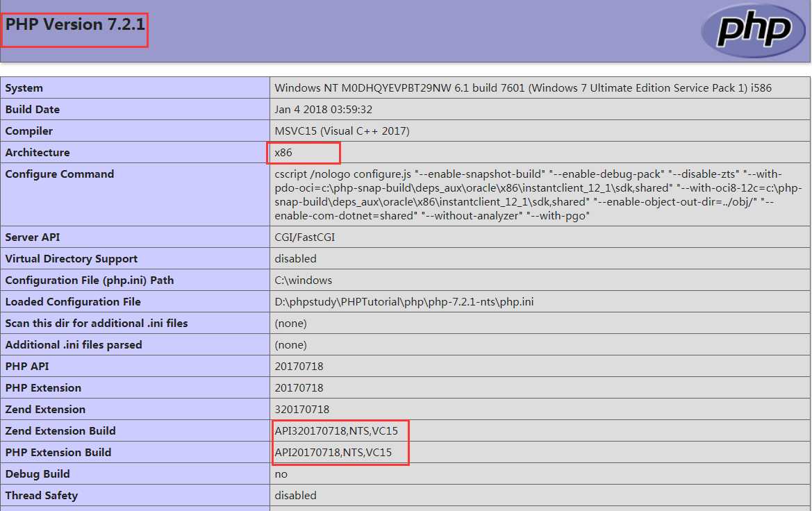Click the D:\phpstudy php.ini path value
Viewport: 812px width, 511px height.
[x=404, y=302]
